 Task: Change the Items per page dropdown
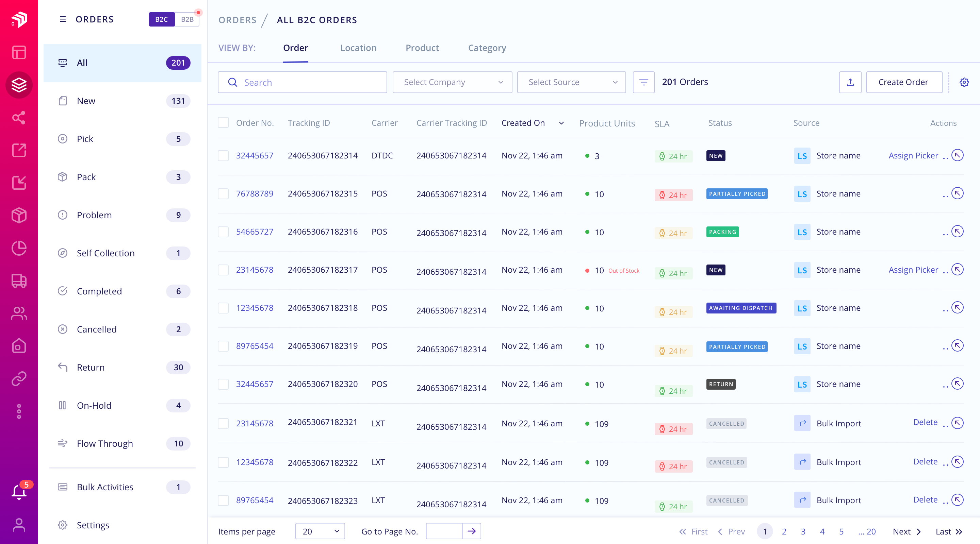tap(320, 531)
